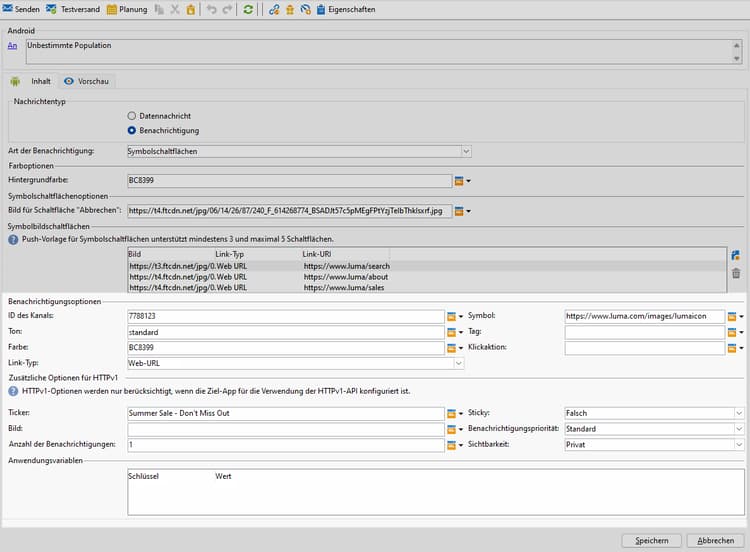The height and width of the screenshot is (552, 750).
Task: Open personalization icon for Farbe field
Action: [x=454, y=348]
